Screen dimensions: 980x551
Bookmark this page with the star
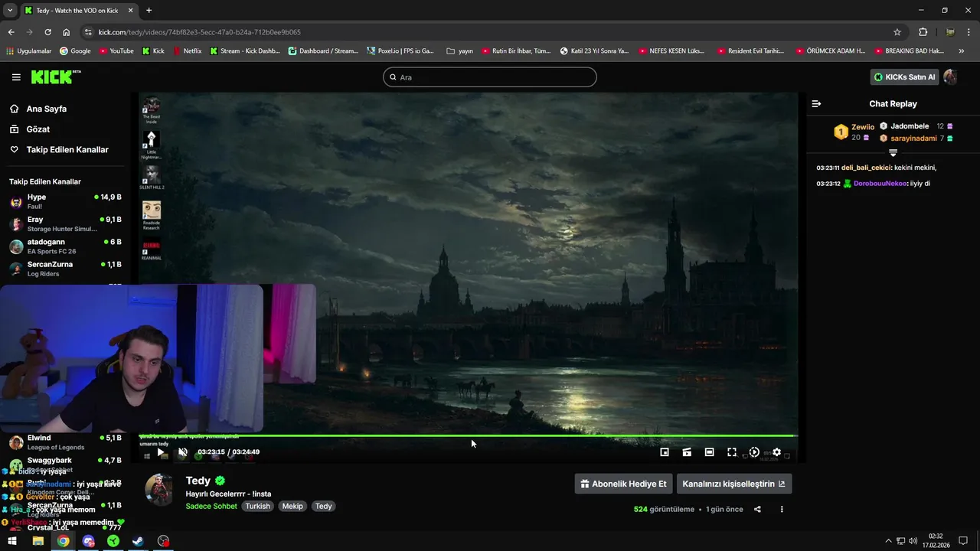[x=897, y=32]
